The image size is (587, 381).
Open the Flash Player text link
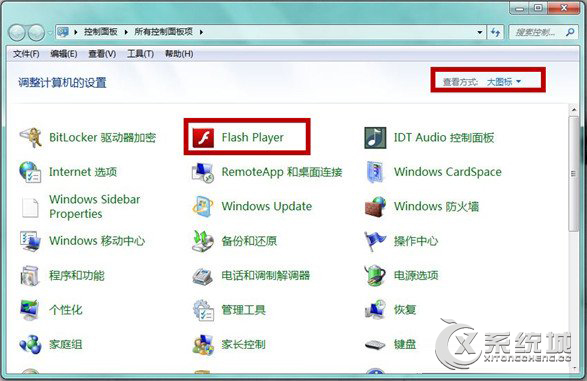pos(252,138)
